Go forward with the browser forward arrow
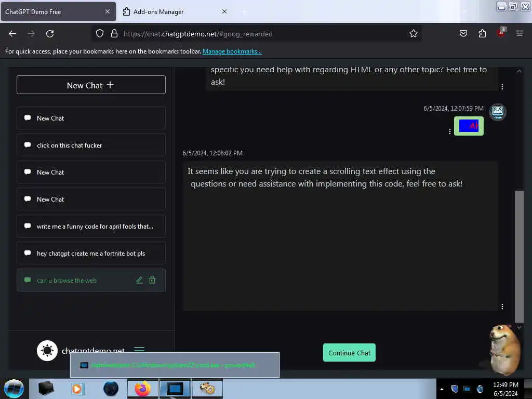This screenshot has height=399, width=532. tap(31, 34)
